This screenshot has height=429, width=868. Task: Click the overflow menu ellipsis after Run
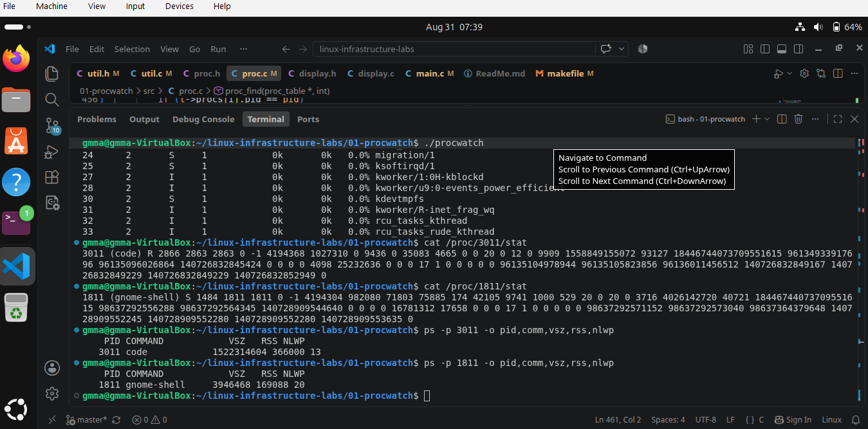(243, 49)
